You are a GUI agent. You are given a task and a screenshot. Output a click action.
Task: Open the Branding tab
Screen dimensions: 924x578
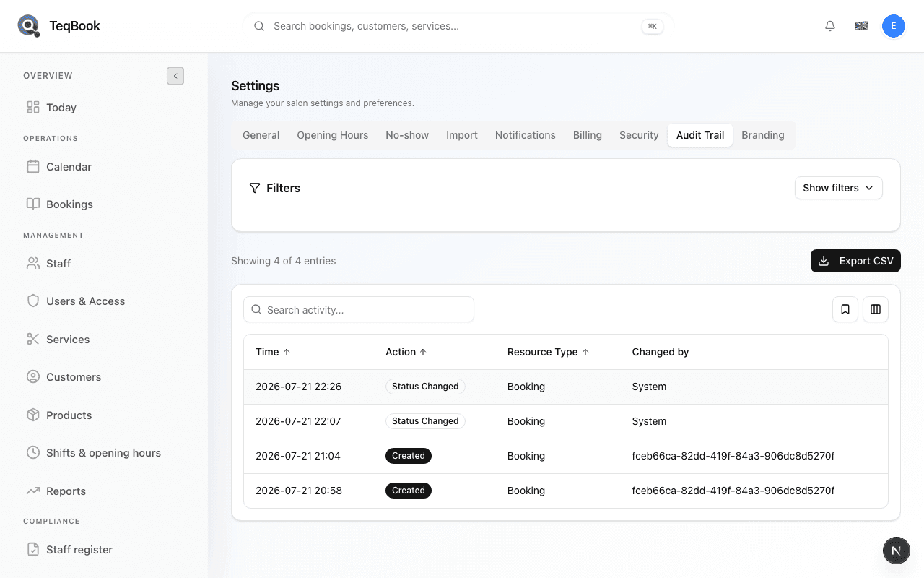tap(763, 135)
